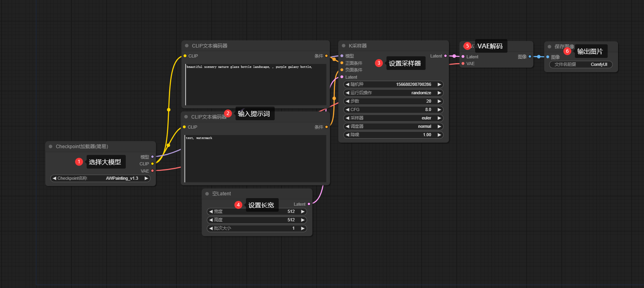Click the 文件名前缀 ComfyUI field
The width and height of the screenshot is (644, 288).
pyautogui.click(x=581, y=64)
